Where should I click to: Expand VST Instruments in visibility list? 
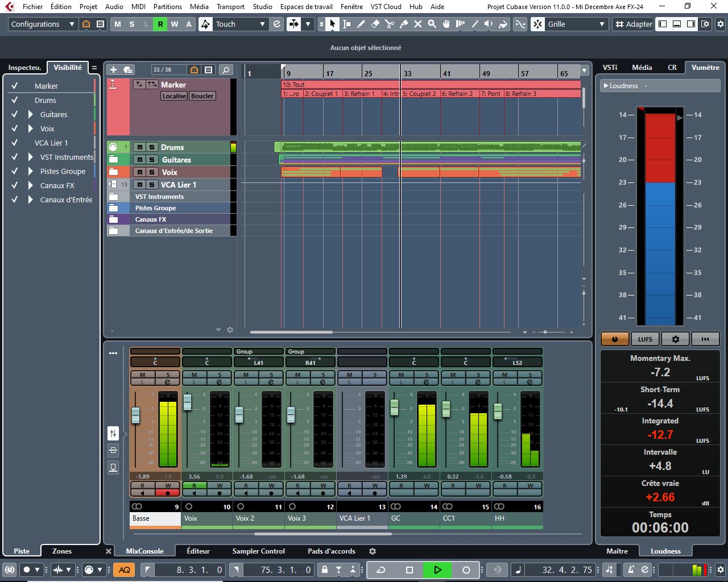tap(31, 157)
